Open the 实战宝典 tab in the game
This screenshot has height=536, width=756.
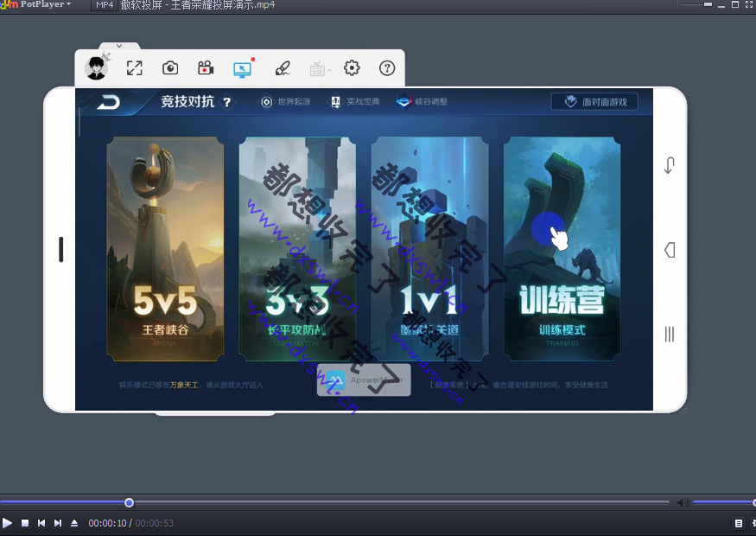coord(355,102)
